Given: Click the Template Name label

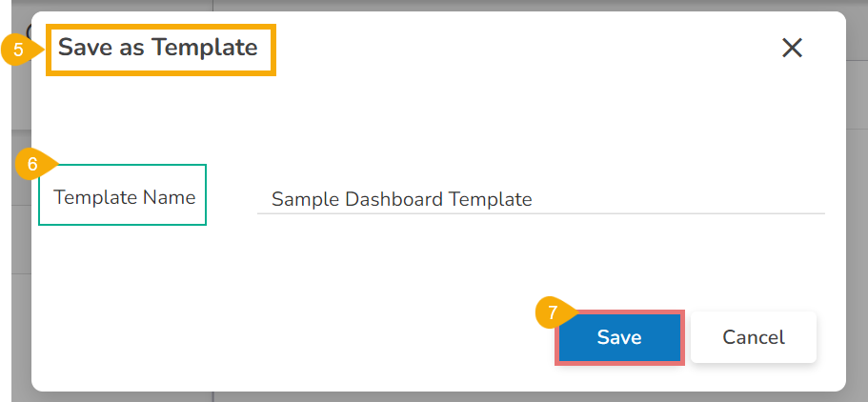Looking at the screenshot, I should [124, 197].
